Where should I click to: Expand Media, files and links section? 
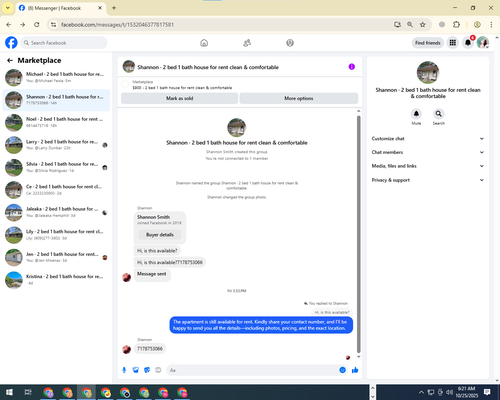tap(428, 166)
